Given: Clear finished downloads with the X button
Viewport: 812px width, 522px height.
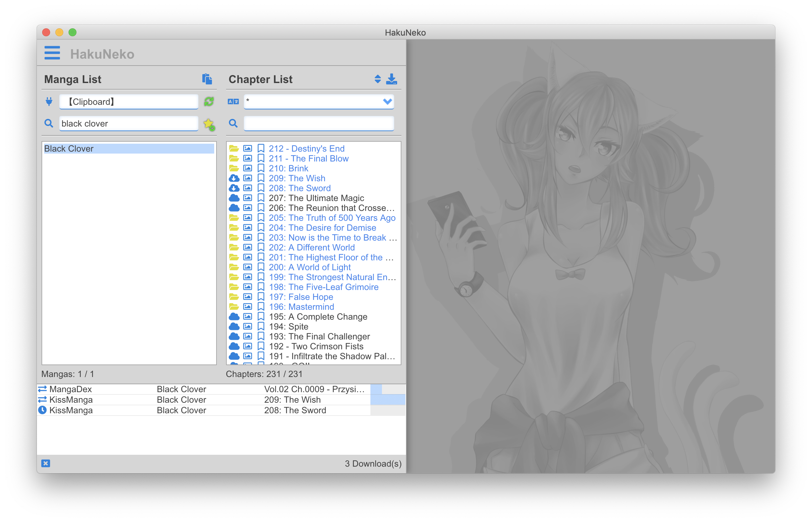Looking at the screenshot, I should pyautogui.click(x=46, y=463).
